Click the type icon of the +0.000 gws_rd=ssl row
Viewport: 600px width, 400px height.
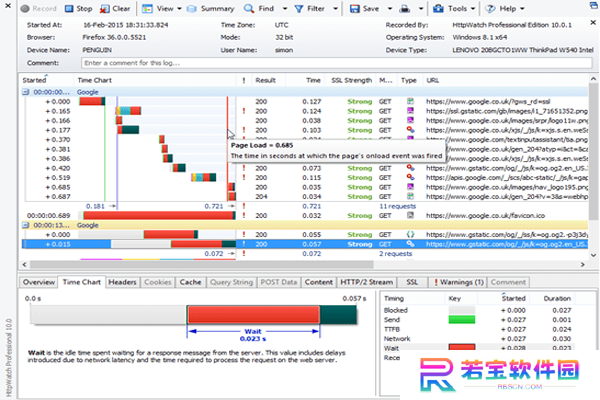point(410,101)
